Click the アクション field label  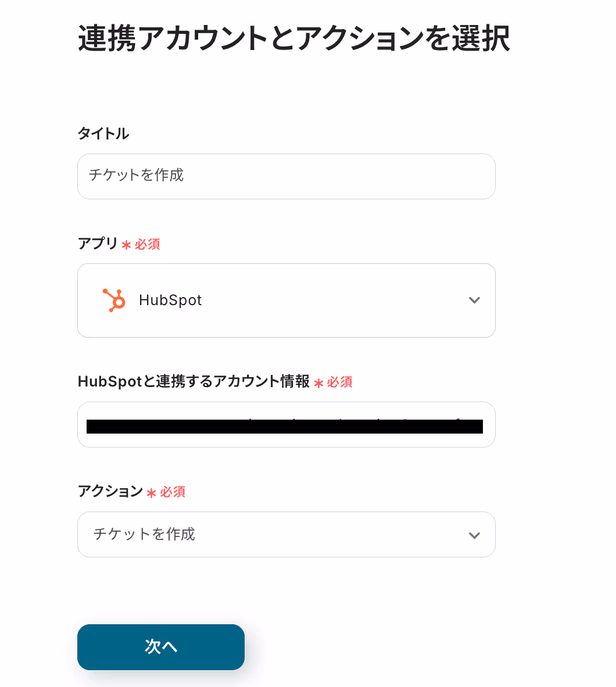110,491
